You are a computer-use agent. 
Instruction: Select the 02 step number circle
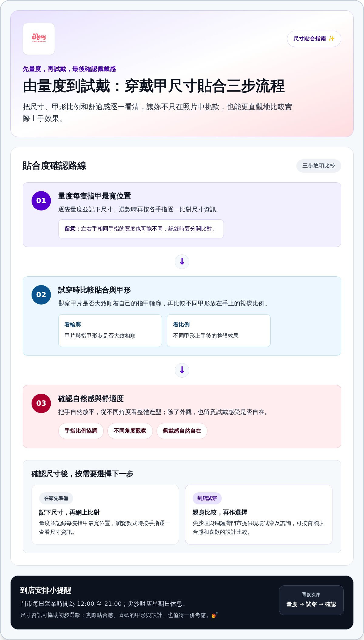(41, 295)
